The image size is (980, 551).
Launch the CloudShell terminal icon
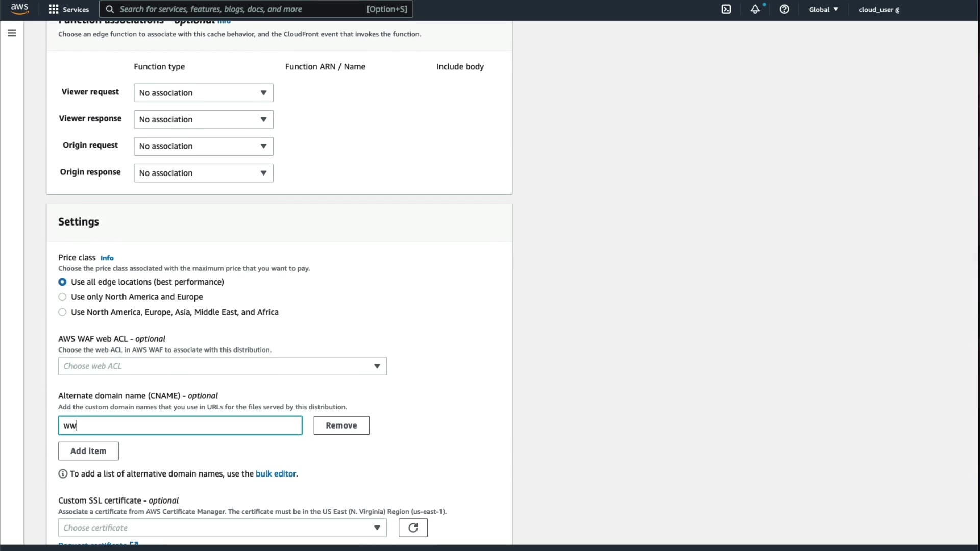(x=726, y=9)
